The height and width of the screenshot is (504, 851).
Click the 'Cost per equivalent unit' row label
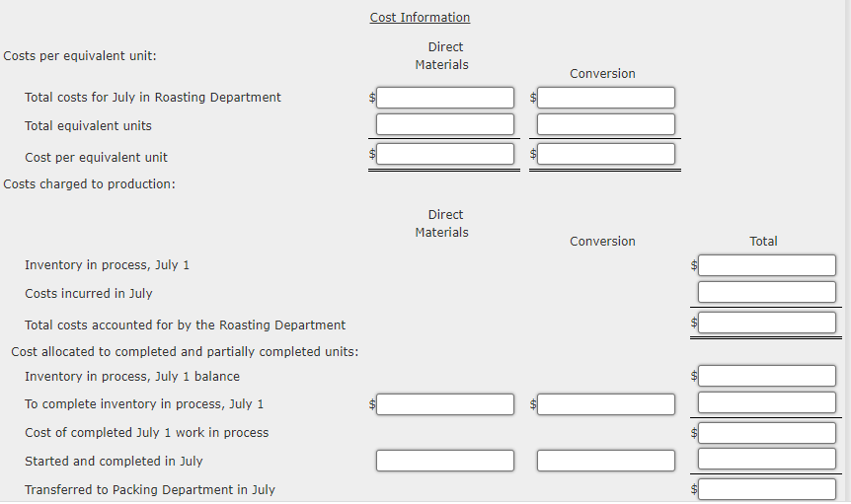pos(96,157)
